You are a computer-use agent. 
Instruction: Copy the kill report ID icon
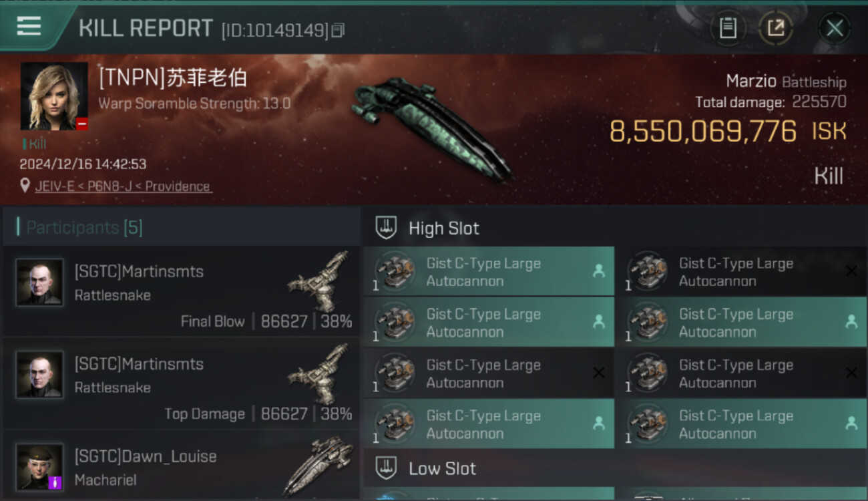[x=339, y=30]
